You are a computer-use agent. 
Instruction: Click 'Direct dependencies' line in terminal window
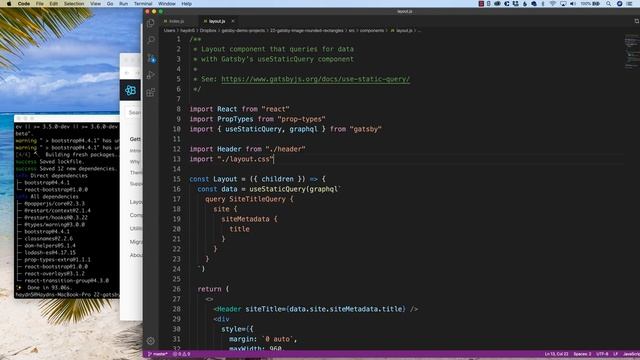pos(59,176)
